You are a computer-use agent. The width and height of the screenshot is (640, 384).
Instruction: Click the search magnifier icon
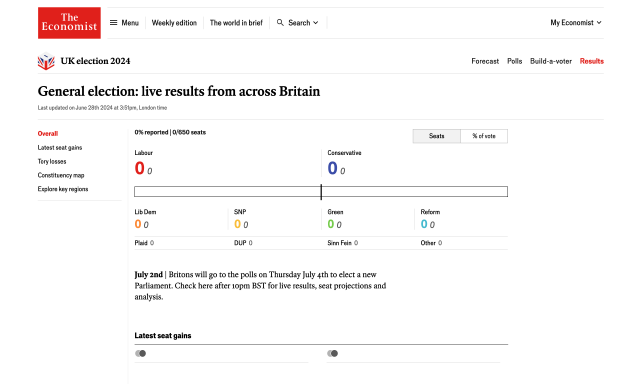280,22
